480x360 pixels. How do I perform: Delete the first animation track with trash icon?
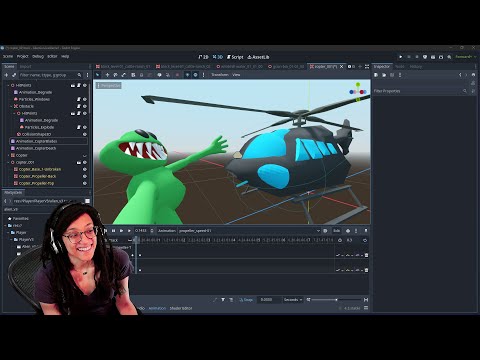366,255
